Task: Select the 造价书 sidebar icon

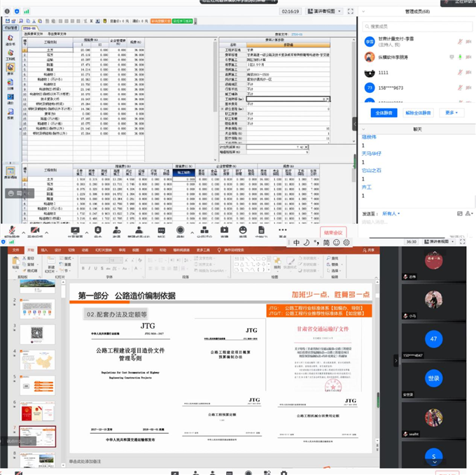Action: (10, 41)
